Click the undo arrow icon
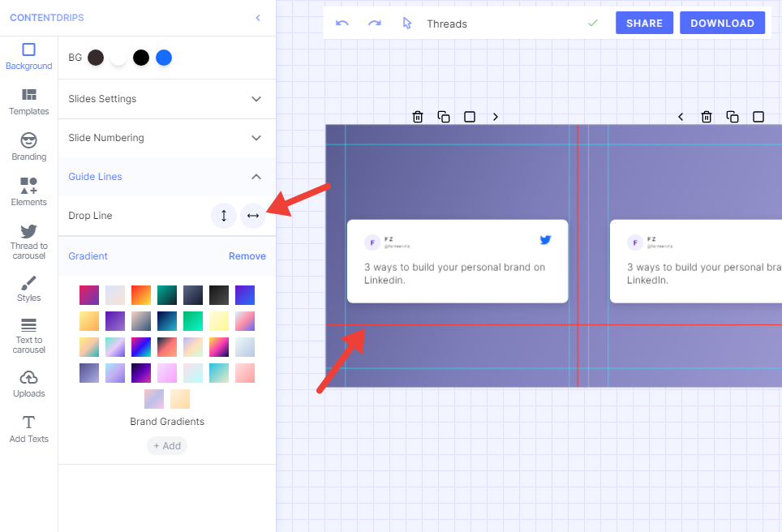782x532 pixels. pos(342,24)
